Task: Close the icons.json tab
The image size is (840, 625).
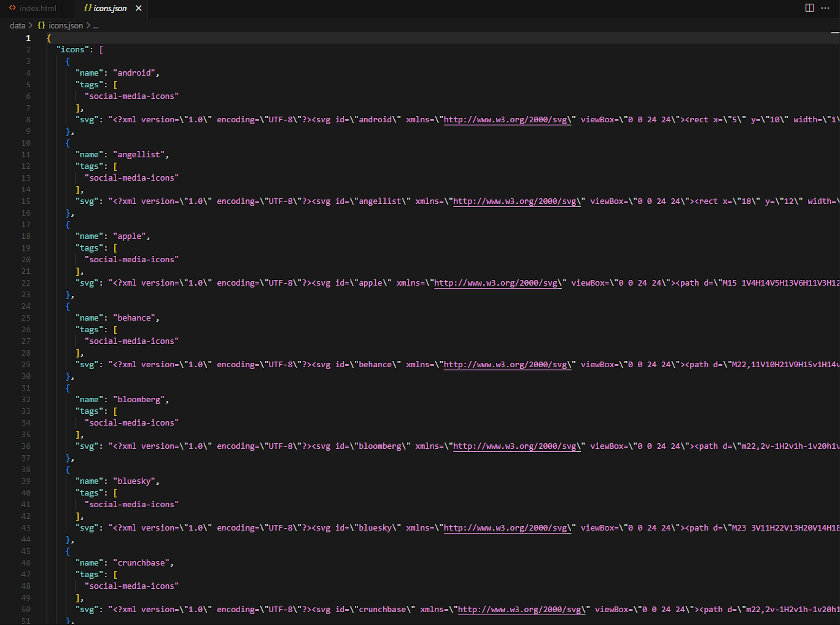Action: pos(138,8)
